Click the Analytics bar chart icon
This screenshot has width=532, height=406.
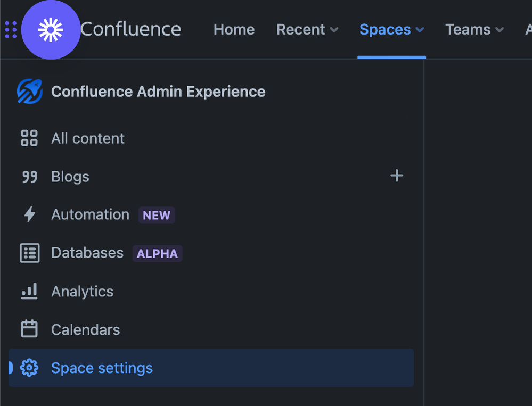[x=29, y=291]
